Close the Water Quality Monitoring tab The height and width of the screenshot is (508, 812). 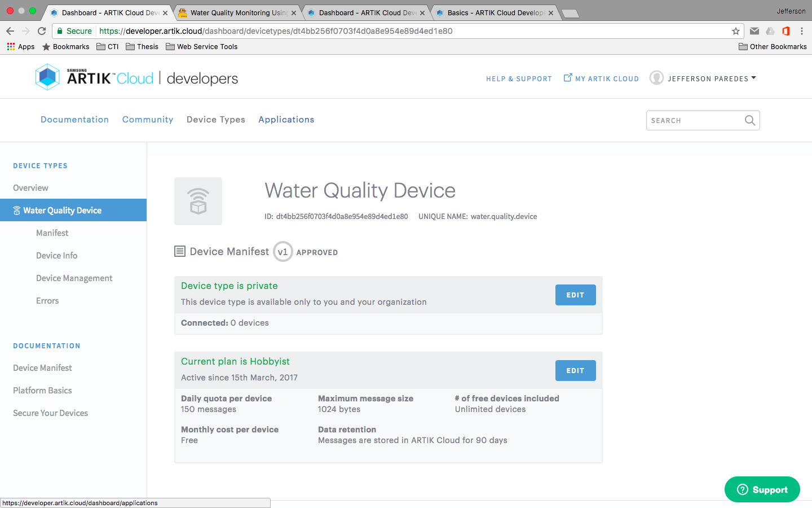[294, 13]
